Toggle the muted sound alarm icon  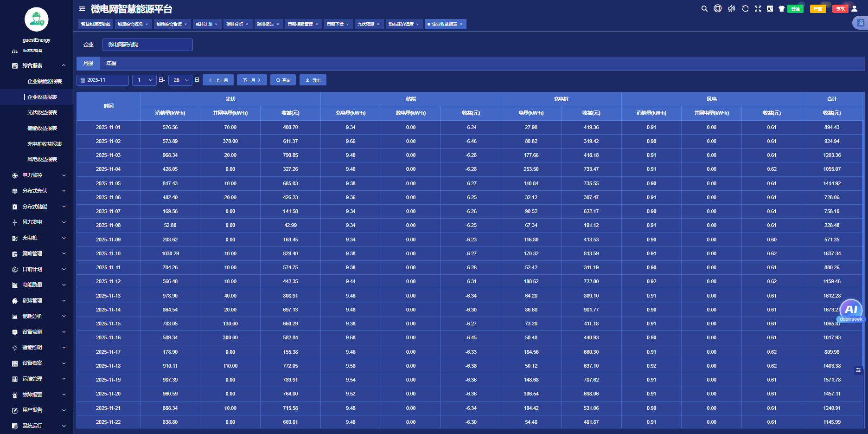[x=731, y=9]
